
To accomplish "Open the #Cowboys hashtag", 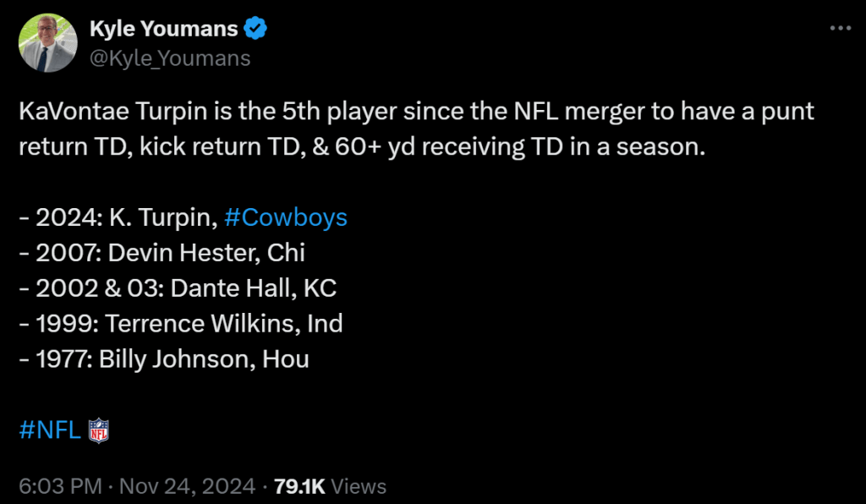I will pos(286,217).
